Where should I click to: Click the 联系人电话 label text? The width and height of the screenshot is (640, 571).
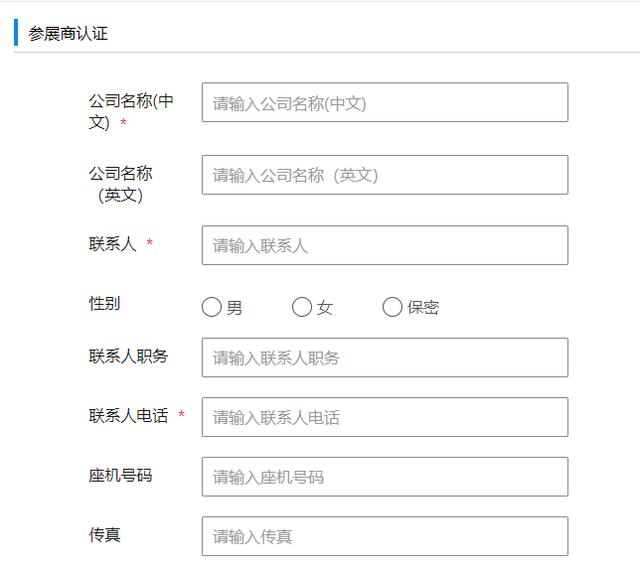point(129,415)
